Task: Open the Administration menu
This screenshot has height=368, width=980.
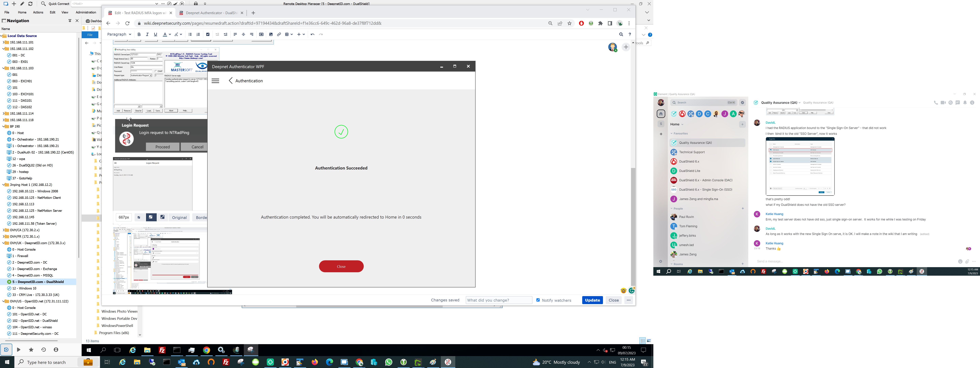Action: pyautogui.click(x=86, y=12)
